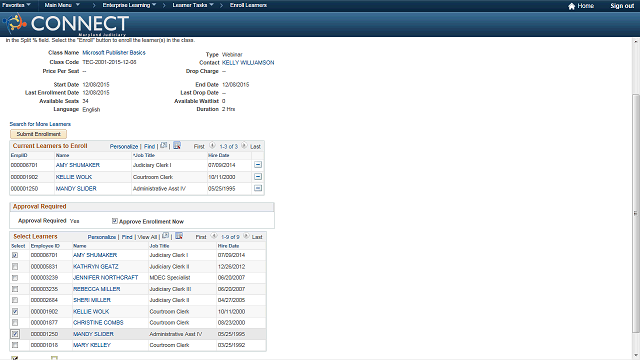Uncheck Approve Enrollment Now checkbox
640x360 pixels.
tap(115, 221)
